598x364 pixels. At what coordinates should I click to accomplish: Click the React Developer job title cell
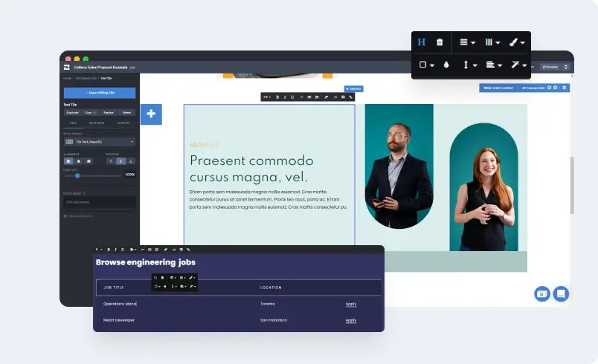coord(119,320)
